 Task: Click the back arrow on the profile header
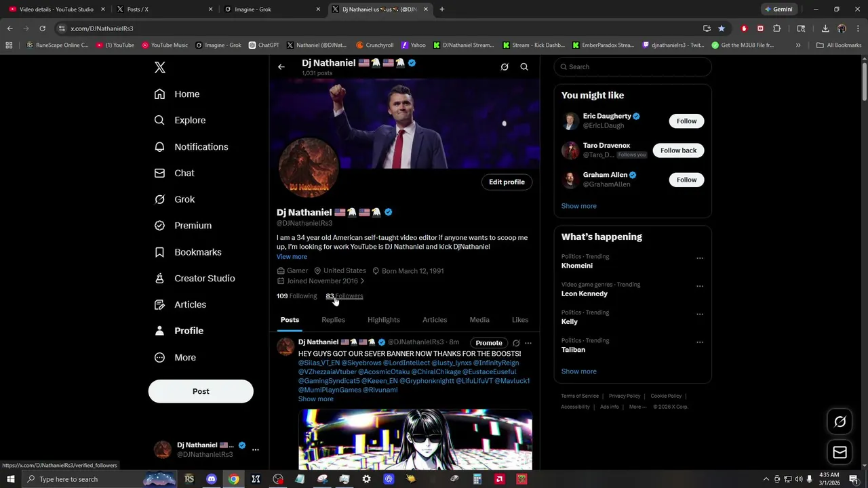coord(281,67)
